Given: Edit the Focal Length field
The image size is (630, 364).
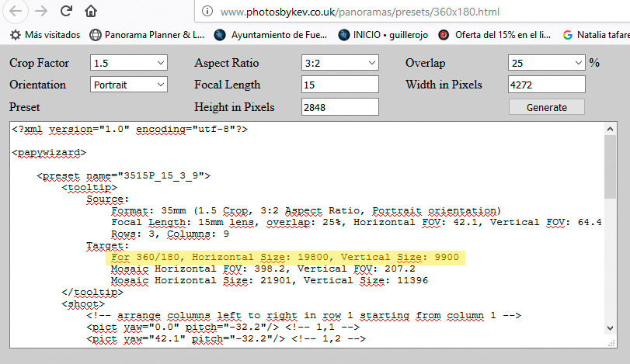Looking at the screenshot, I should coord(340,85).
